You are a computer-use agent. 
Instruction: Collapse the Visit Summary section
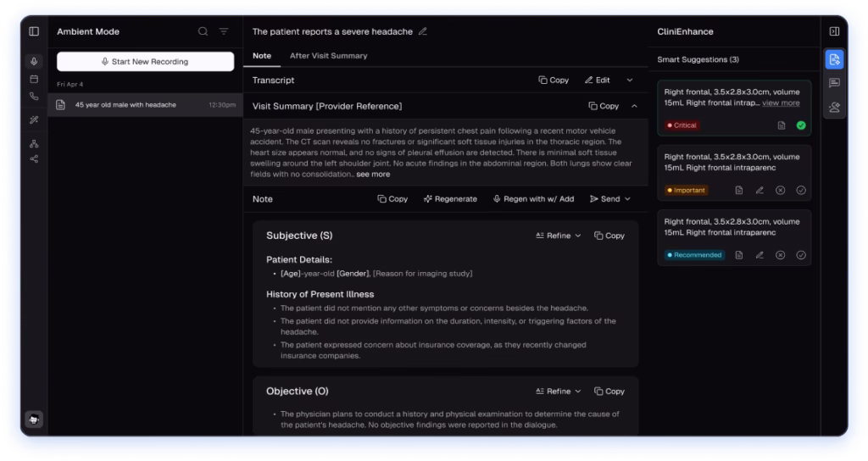point(634,106)
